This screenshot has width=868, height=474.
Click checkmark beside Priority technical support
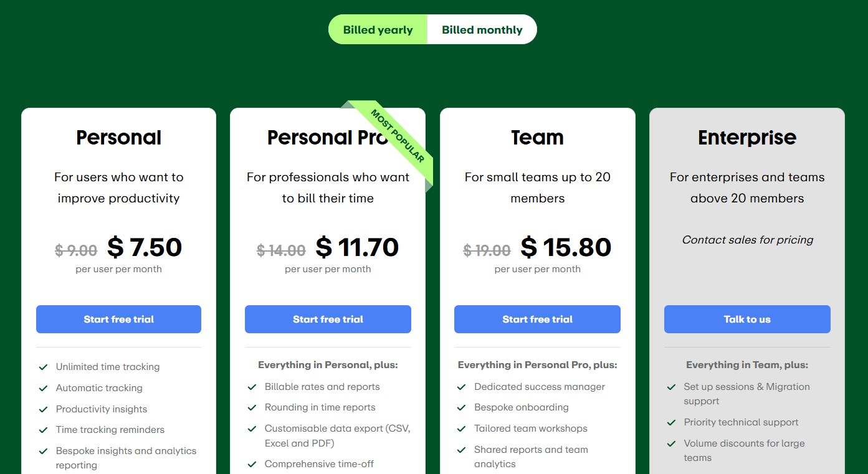(x=672, y=422)
